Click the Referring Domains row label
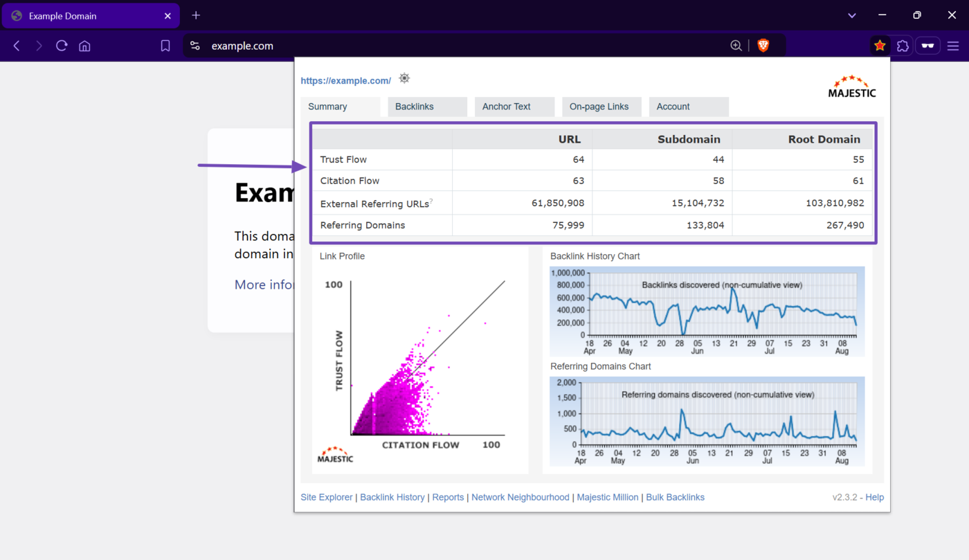969x560 pixels. [x=363, y=225]
